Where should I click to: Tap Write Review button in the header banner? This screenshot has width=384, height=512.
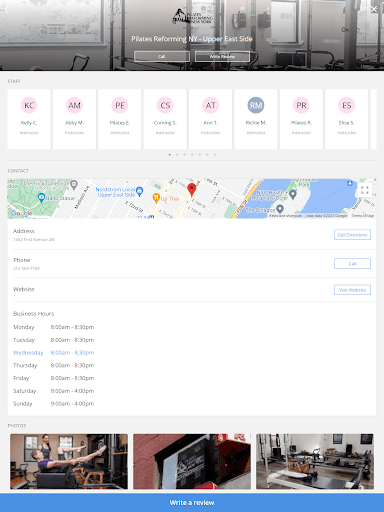222,56
